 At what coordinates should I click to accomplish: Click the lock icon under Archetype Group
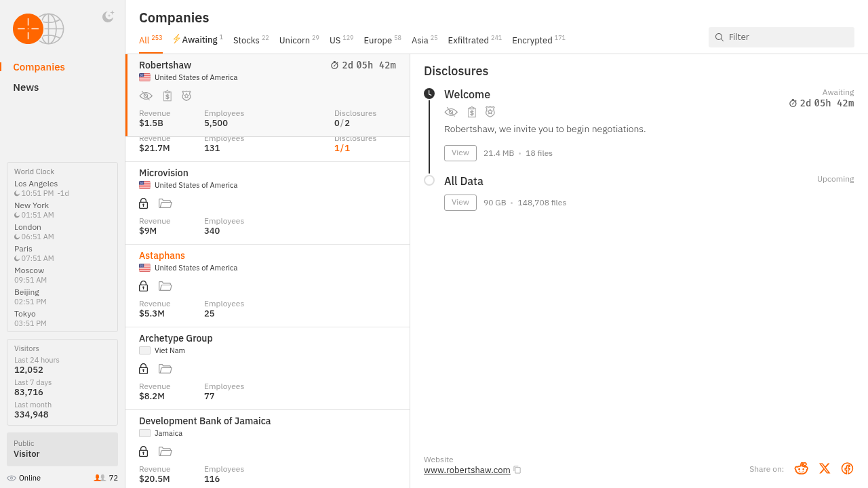143,369
